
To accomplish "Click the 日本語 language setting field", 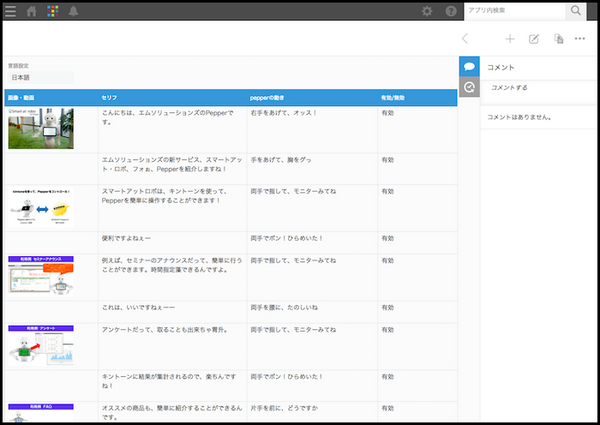I will [40, 77].
